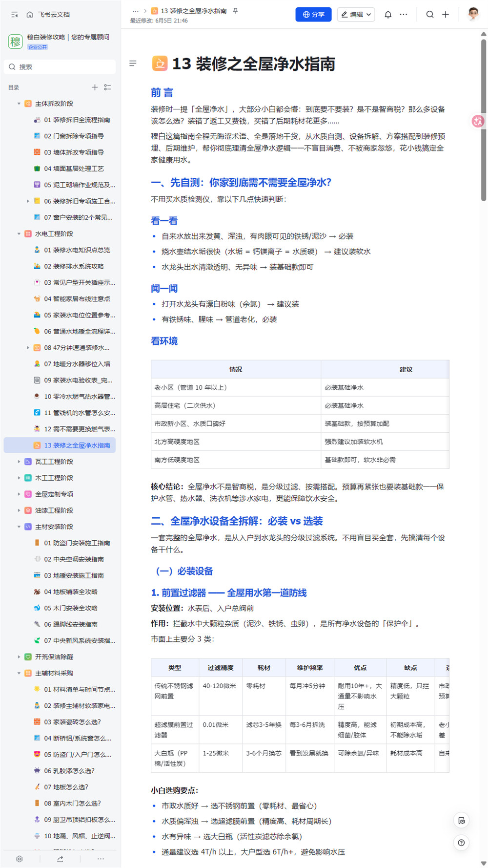Open sidebar settings gear icon
The width and height of the screenshot is (488, 868).
(x=20, y=859)
